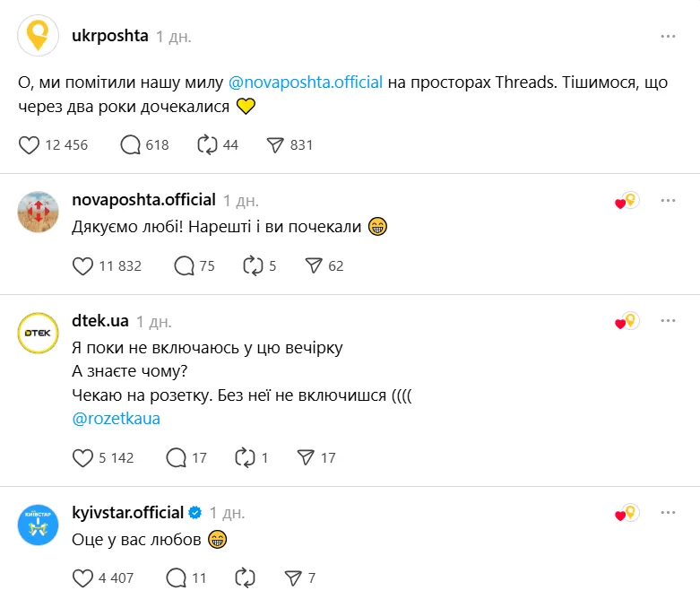This screenshot has height=599, width=700.
Task: Open the kyivstar.official username
Action: (x=126, y=513)
